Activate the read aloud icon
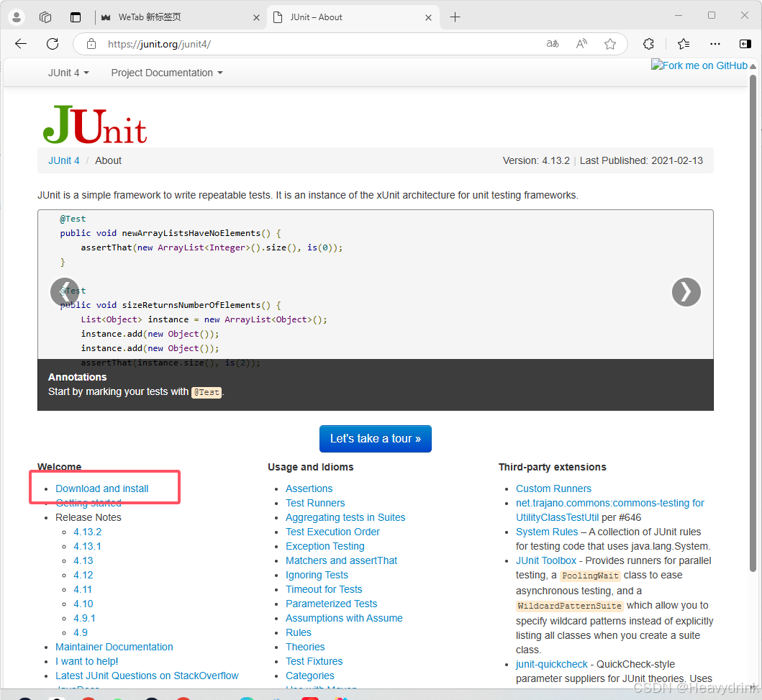Viewport: 762px width, 700px height. pyautogui.click(x=581, y=44)
